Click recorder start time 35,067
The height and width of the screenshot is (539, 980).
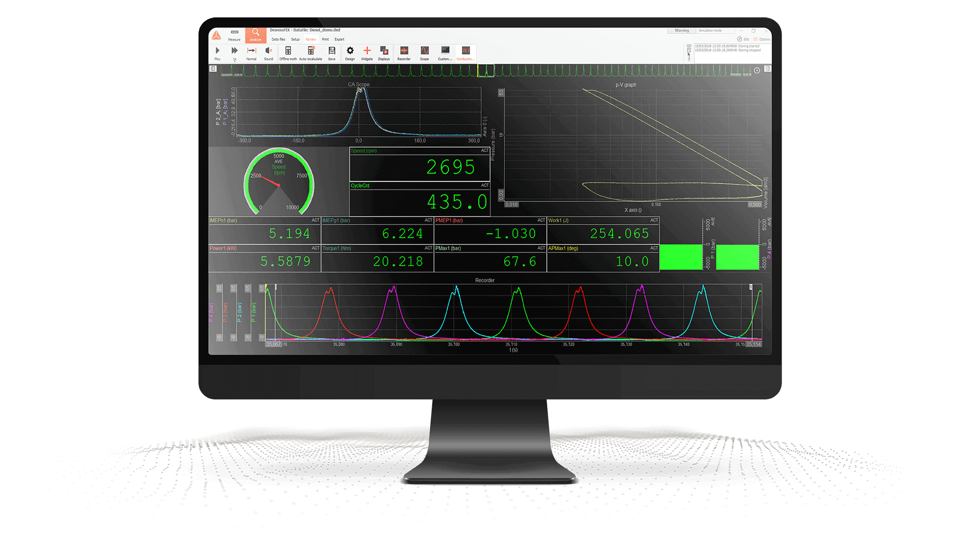tap(273, 344)
